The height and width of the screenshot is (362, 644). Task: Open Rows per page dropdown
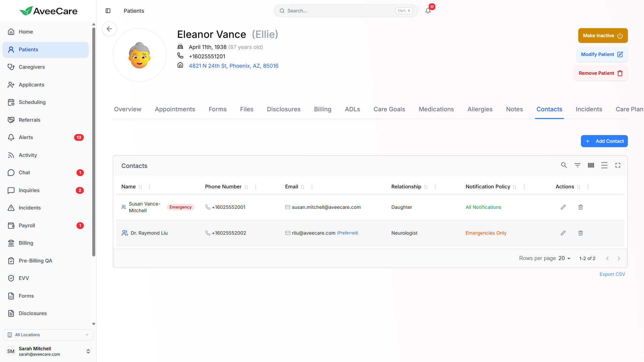[x=565, y=258]
